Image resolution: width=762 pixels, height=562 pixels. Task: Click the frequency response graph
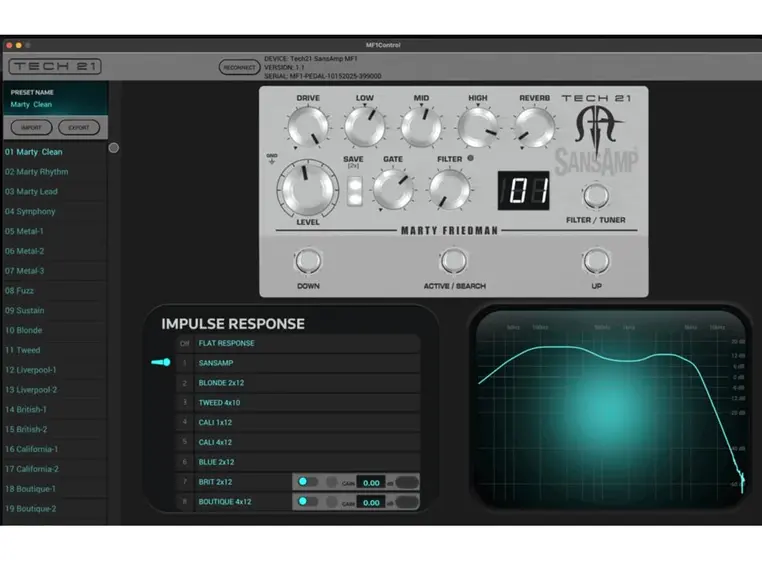click(611, 409)
